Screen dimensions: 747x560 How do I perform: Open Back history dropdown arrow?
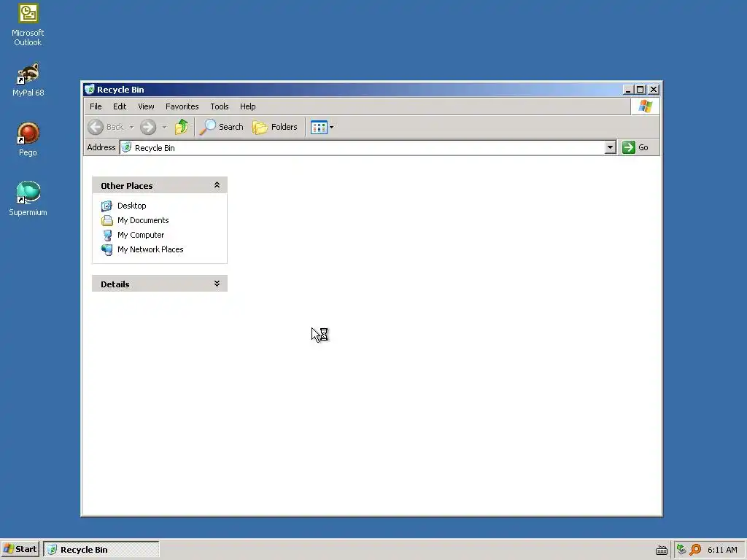click(131, 127)
